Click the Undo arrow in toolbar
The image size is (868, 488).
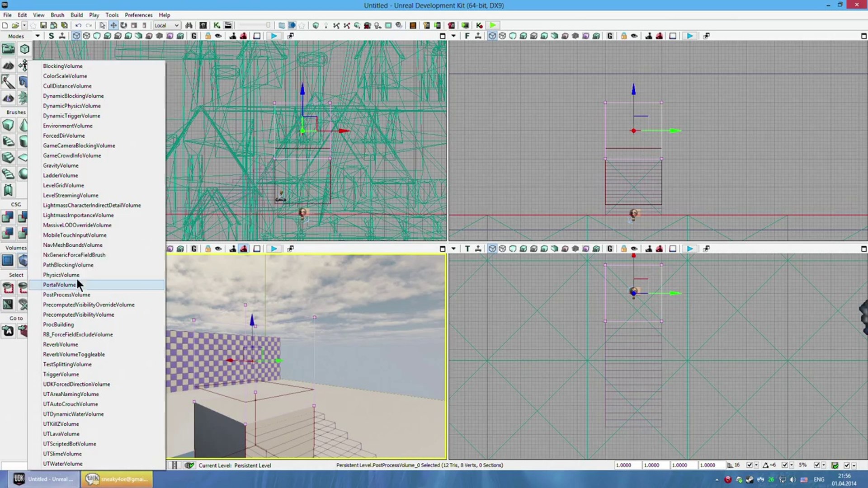(78, 25)
